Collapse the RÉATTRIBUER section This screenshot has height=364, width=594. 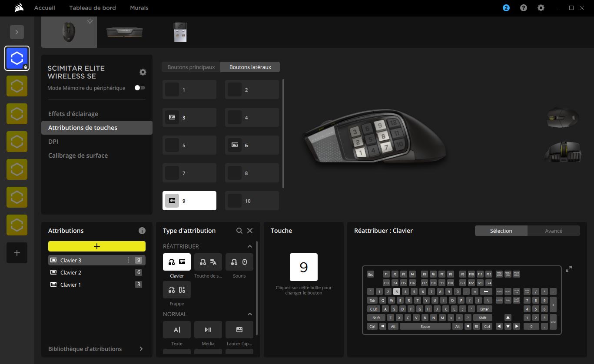pos(249,246)
